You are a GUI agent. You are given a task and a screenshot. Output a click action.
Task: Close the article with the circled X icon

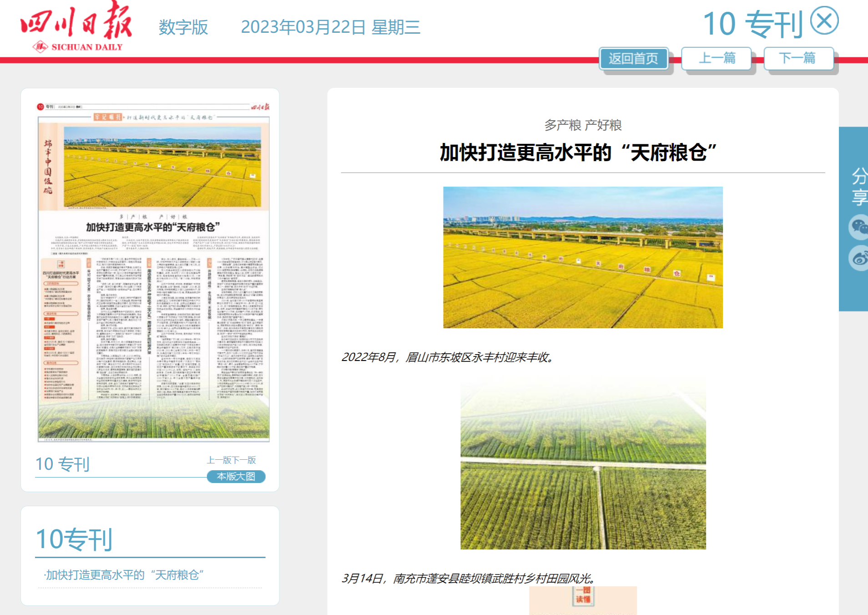(x=824, y=21)
